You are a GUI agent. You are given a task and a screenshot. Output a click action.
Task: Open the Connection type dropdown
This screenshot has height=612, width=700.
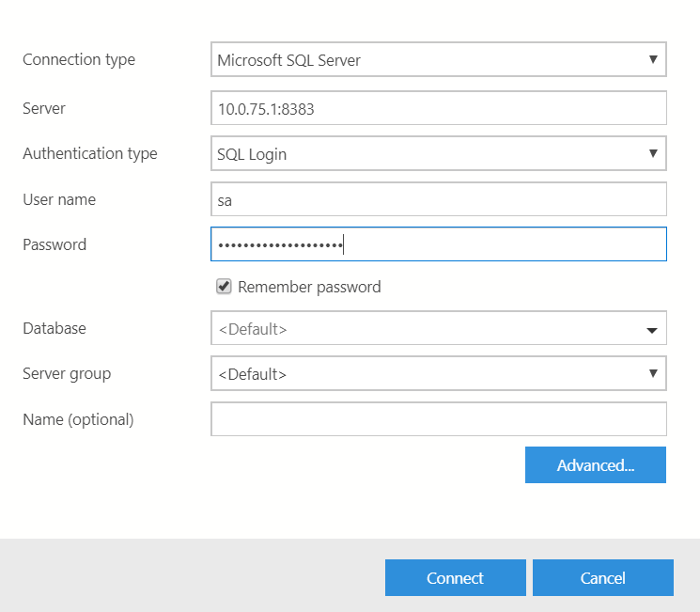click(439, 59)
